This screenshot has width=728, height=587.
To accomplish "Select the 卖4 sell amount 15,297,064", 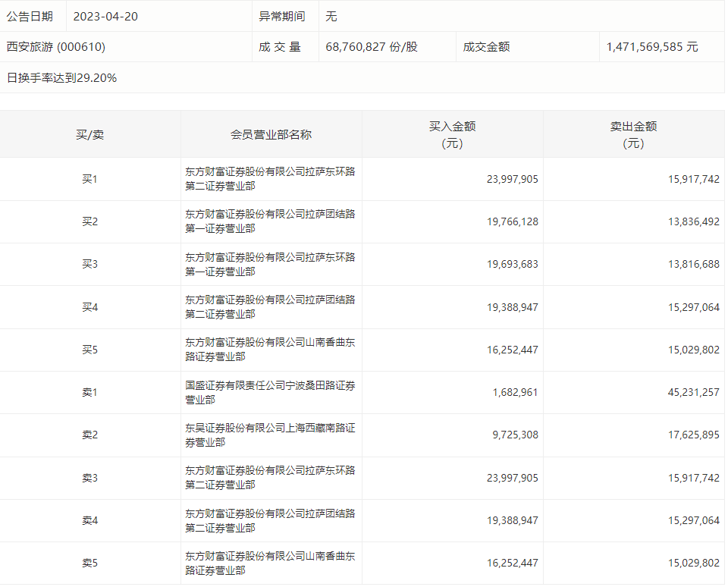I will click(x=694, y=520).
